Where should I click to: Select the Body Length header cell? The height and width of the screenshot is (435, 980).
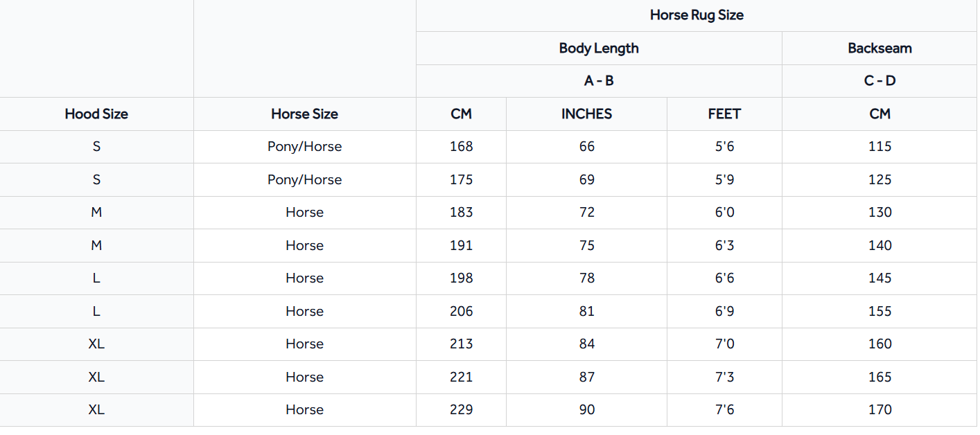pos(599,48)
